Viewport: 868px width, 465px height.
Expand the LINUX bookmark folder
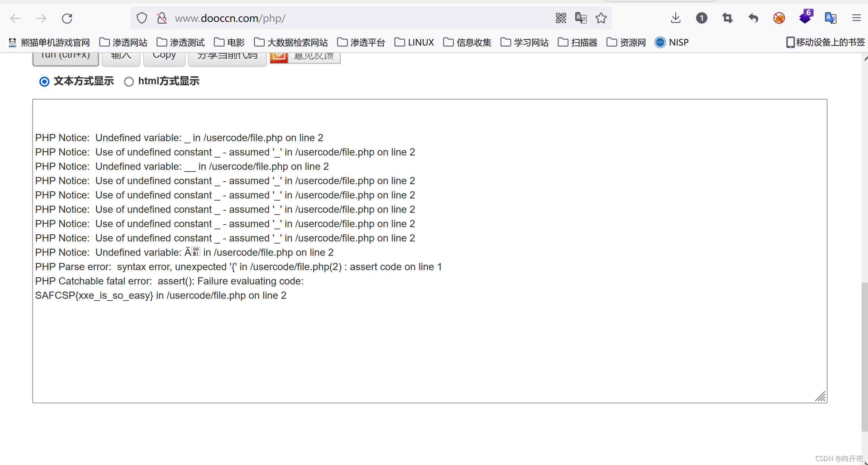[x=414, y=43]
